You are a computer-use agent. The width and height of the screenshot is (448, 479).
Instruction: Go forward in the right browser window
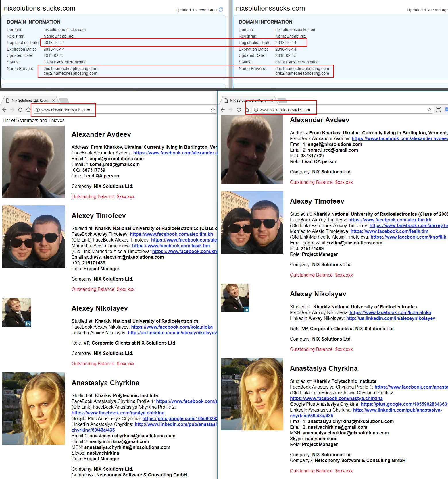tap(230, 110)
